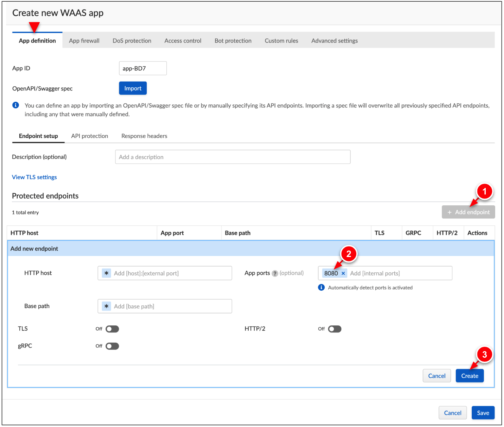Open View TLS settings

tap(34, 177)
